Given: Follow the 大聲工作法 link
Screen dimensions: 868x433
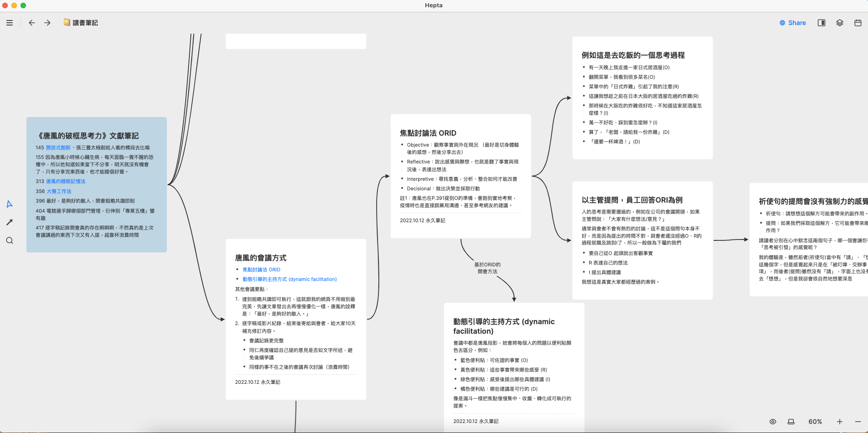Looking at the screenshot, I should 58,191.
